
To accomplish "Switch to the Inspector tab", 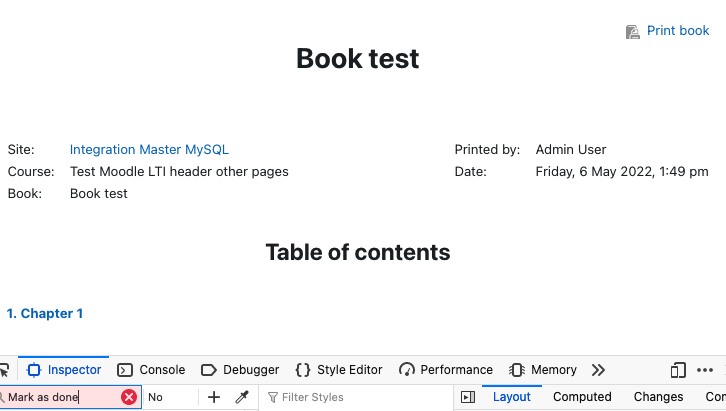I will tap(64, 370).
